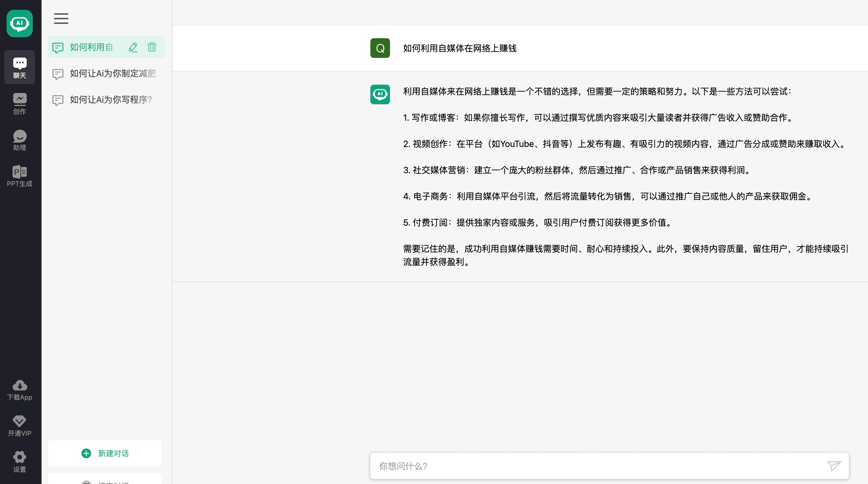This screenshot has height=484, width=868.
Task: Click the green AI logo icon
Action: coord(20,23)
